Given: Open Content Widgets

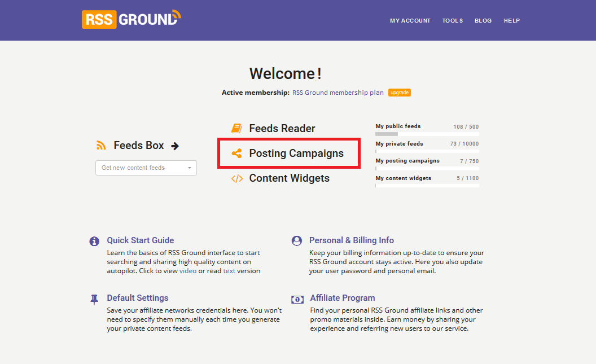Looking at the screenshot, I should (x=290, y=178).
